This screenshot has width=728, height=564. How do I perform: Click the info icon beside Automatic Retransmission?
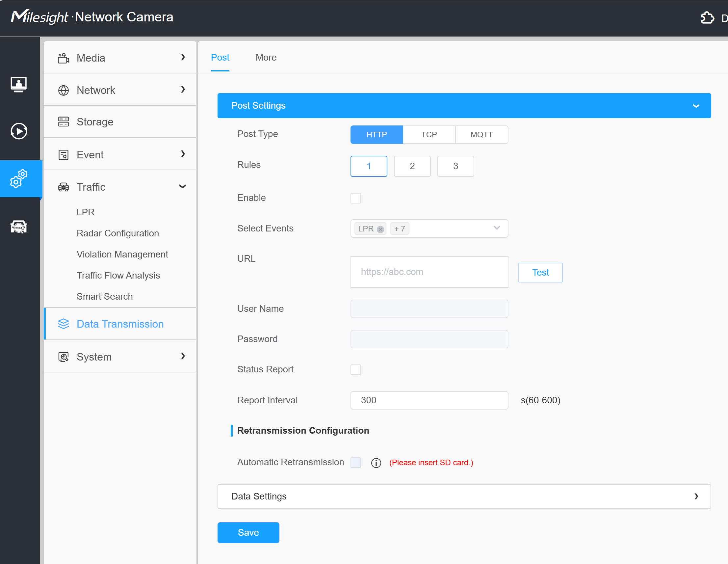point(376,463)
